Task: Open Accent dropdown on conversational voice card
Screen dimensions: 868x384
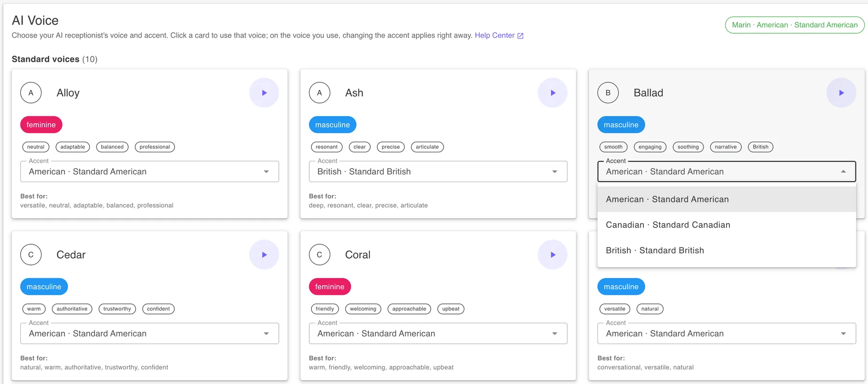Action: [x=727, y=333]
